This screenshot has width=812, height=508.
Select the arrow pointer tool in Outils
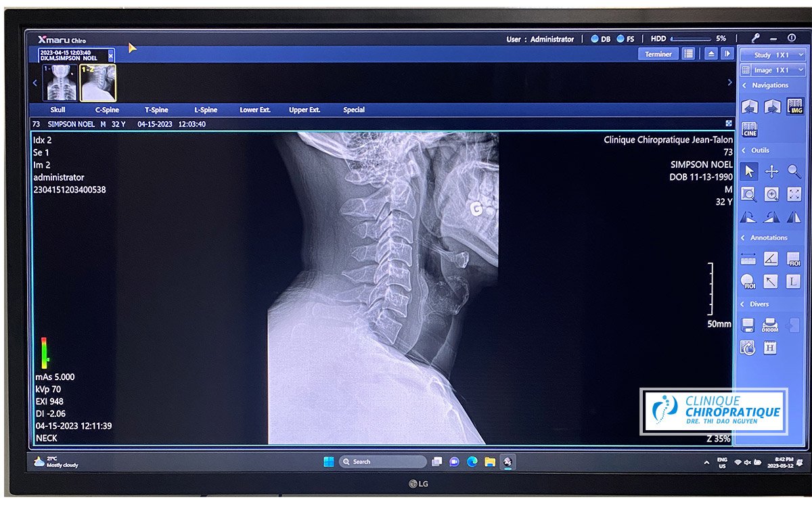749,171
